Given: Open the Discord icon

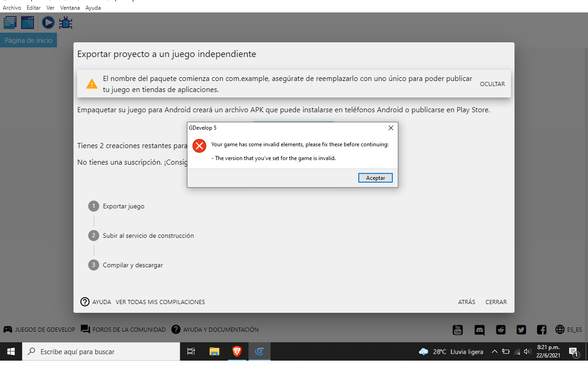Looking at the screenshot, I should click(480, 329).
